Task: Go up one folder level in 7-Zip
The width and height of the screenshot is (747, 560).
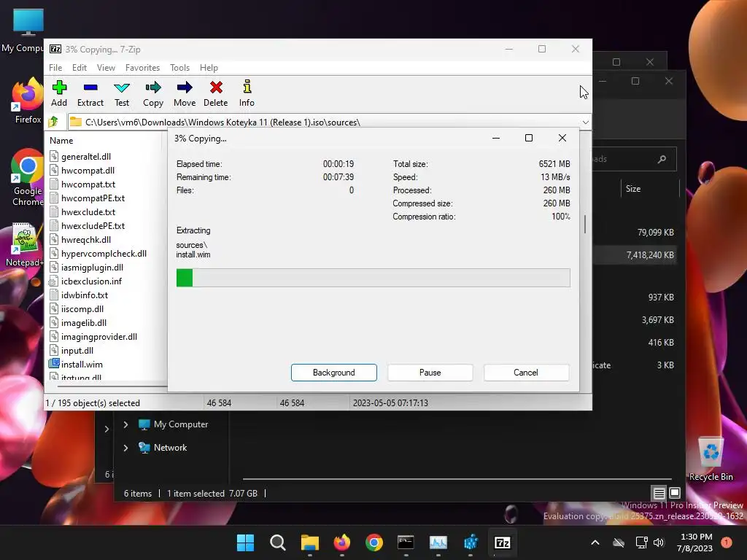Action: click(x=53, y=122)
